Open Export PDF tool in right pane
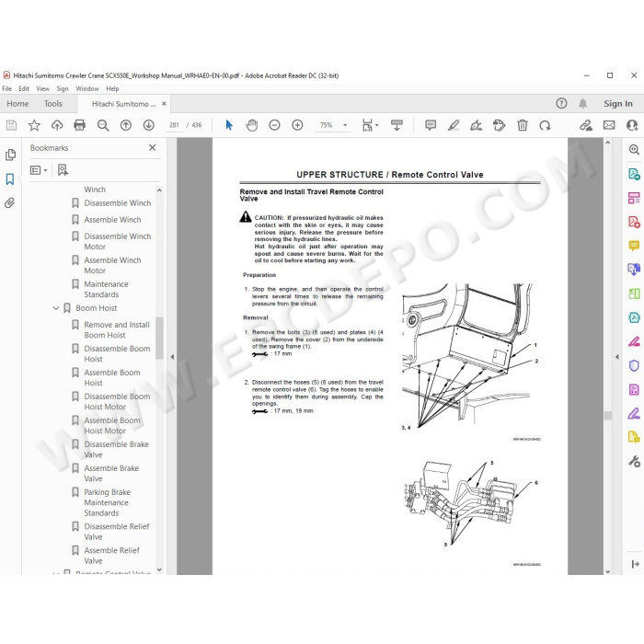This screenshot has height=644, width=644. [634, 174]
